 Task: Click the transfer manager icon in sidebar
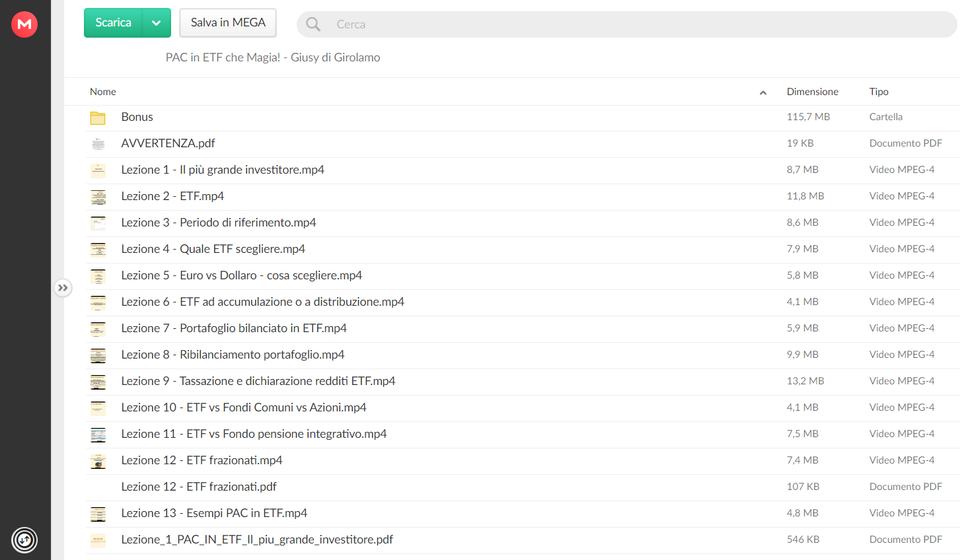[24, 540]
